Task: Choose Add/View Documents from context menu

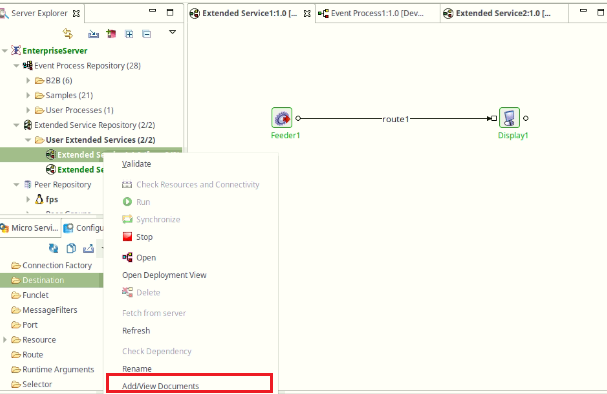Action: (161, 386)
